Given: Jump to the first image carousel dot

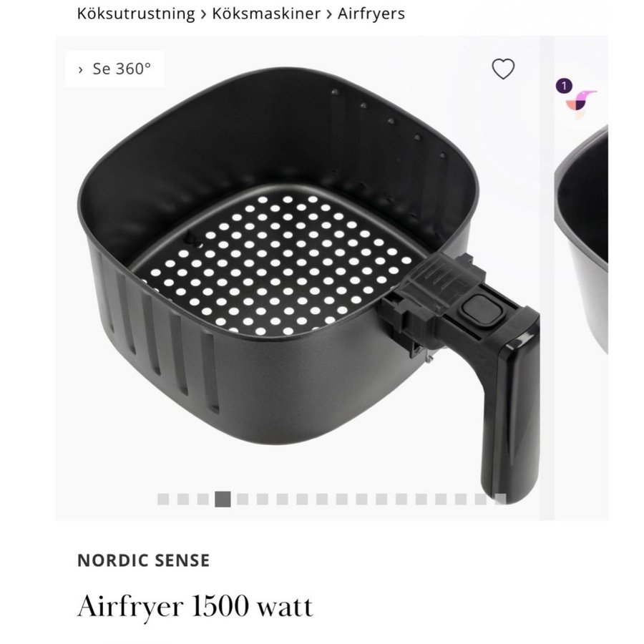Looking at the screenshot, I should pyautogui.click(x=163, y=499).
